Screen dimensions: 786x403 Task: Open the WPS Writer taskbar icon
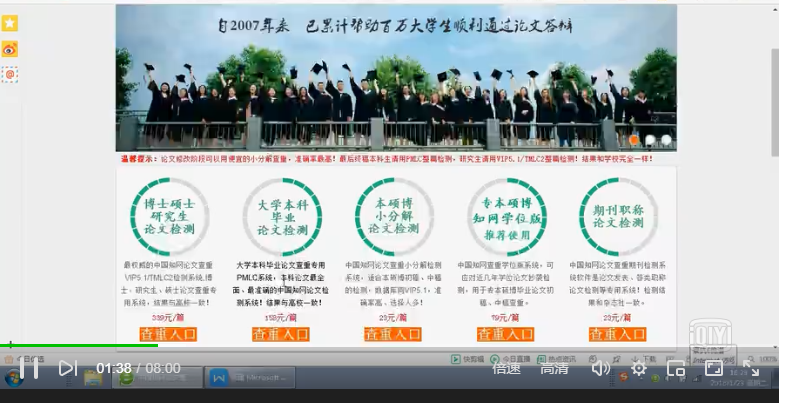pyautogui.click(x=219, y=377)
